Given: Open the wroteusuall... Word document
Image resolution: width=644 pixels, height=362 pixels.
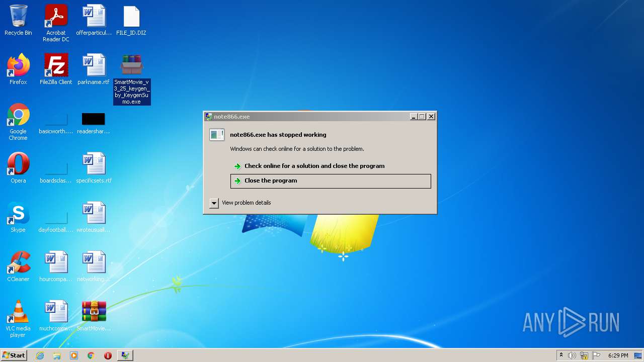Looking at the screenshot, I should pos(94,217).
